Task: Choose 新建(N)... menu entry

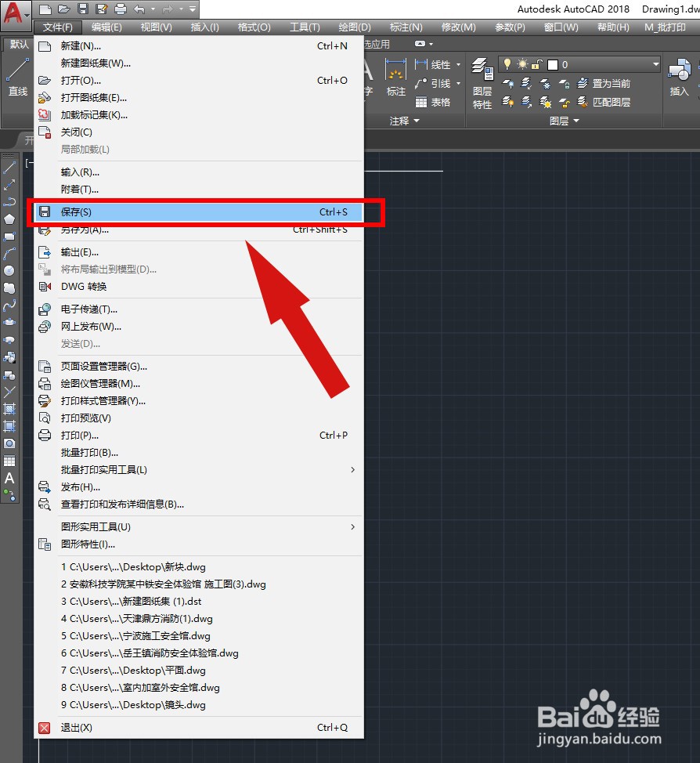Action: pyautogui.click(x=198, y=45)
